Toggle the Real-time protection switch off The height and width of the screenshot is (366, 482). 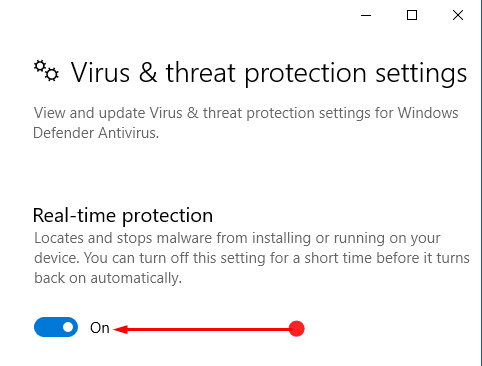tap(56, 327)
